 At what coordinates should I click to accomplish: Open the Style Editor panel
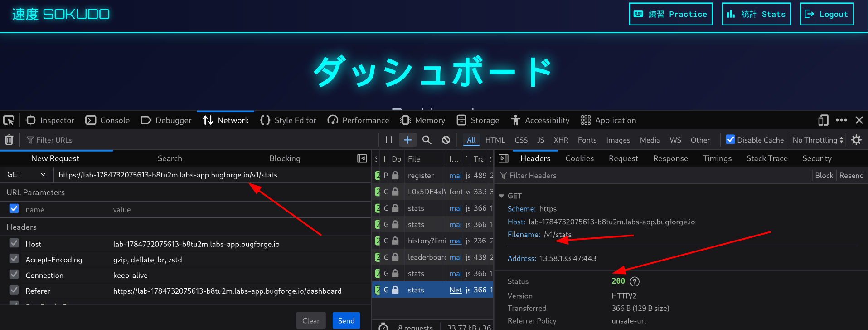pyautogui.click(x=288, y=120)
